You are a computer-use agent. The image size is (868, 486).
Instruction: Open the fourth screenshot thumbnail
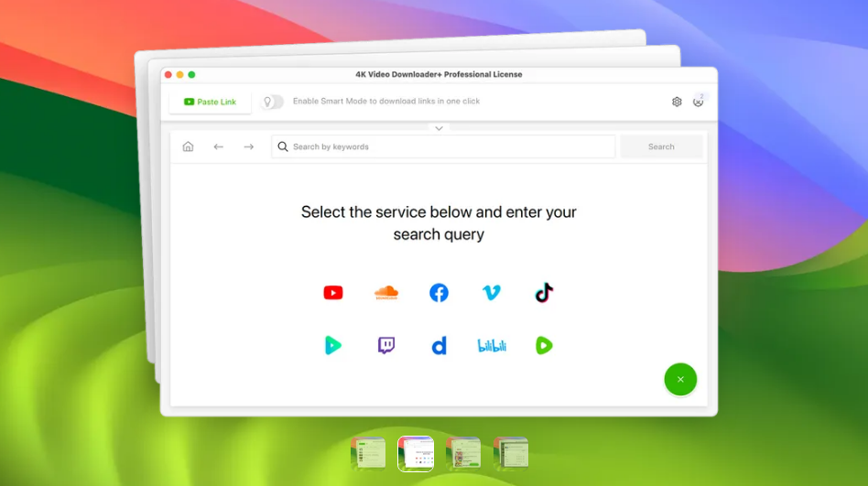510,453
